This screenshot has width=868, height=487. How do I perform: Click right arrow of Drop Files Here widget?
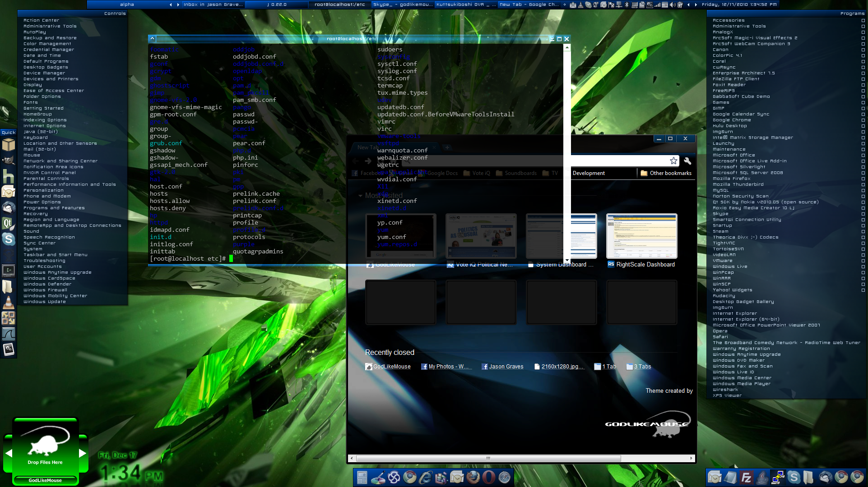point(83,453)
